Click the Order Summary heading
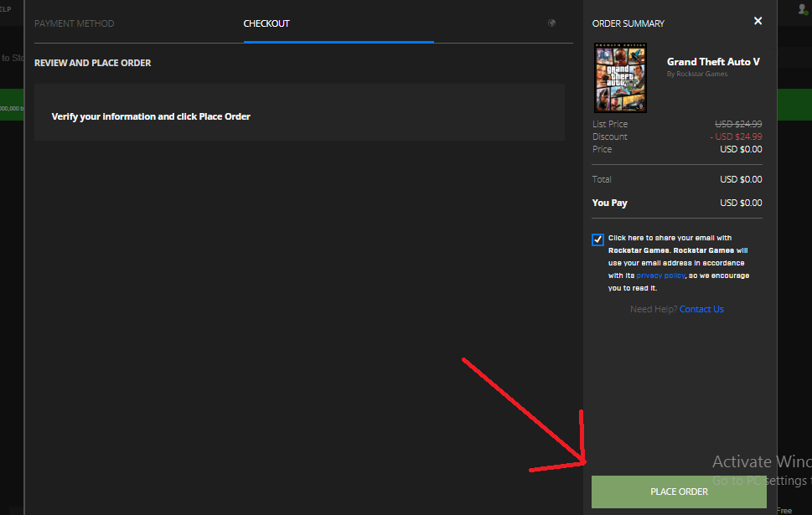 628,23
